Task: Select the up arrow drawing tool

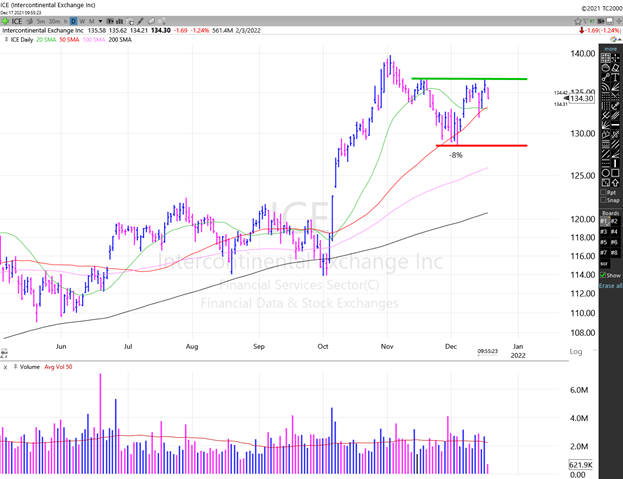Action: (x=615, y=183)
